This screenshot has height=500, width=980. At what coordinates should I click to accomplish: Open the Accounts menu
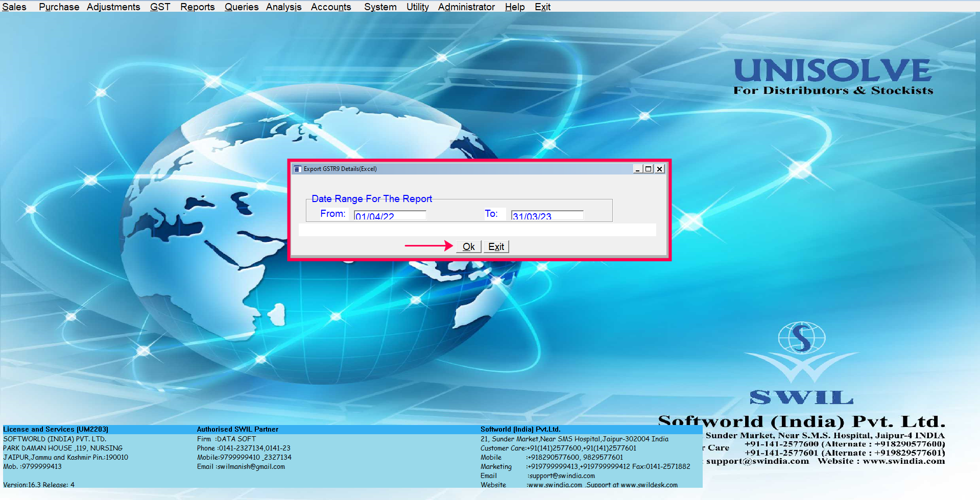331,7
